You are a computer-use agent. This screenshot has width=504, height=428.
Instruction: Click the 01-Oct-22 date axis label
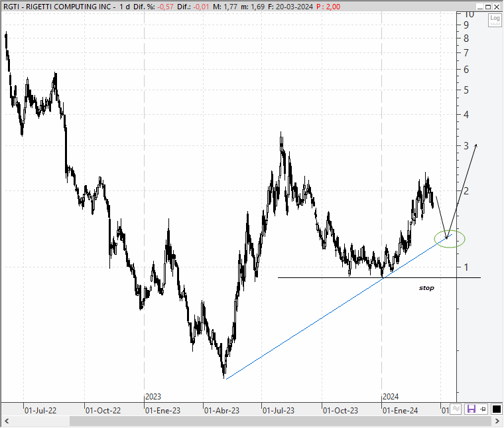tap(103, 411)
